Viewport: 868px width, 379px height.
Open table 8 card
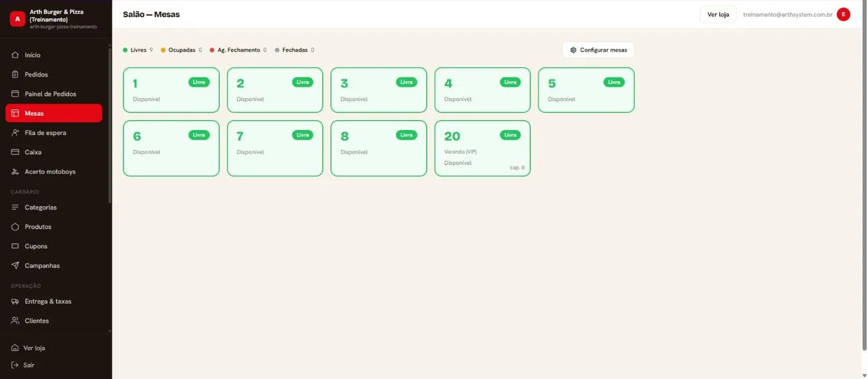tap(378, 148)
